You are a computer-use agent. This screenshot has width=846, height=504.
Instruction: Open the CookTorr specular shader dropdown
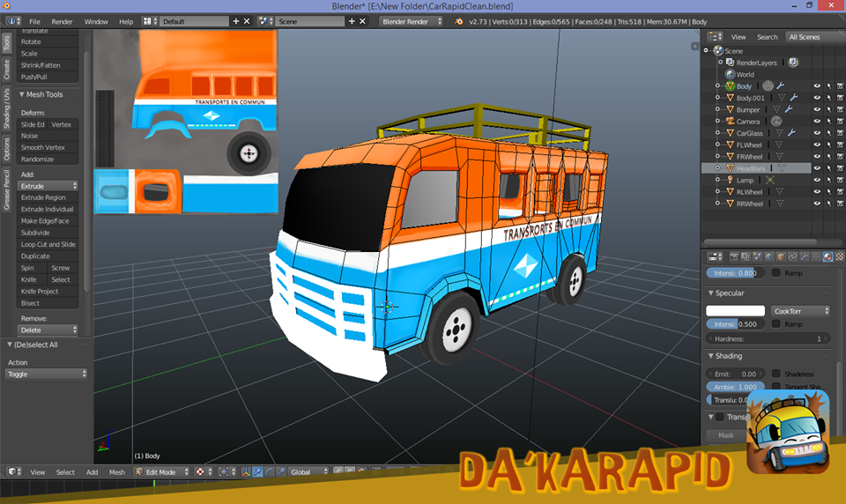(x=800, y=311)
